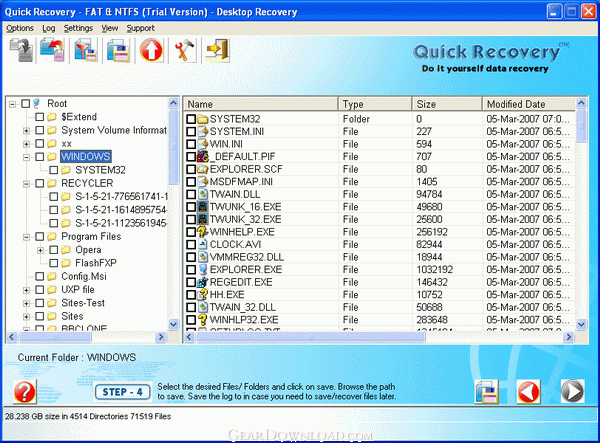The width and height of the screenshot is (600, 443).
Task: Click the file list horizontal scrollbar thumb
Action: pos(310,337)
